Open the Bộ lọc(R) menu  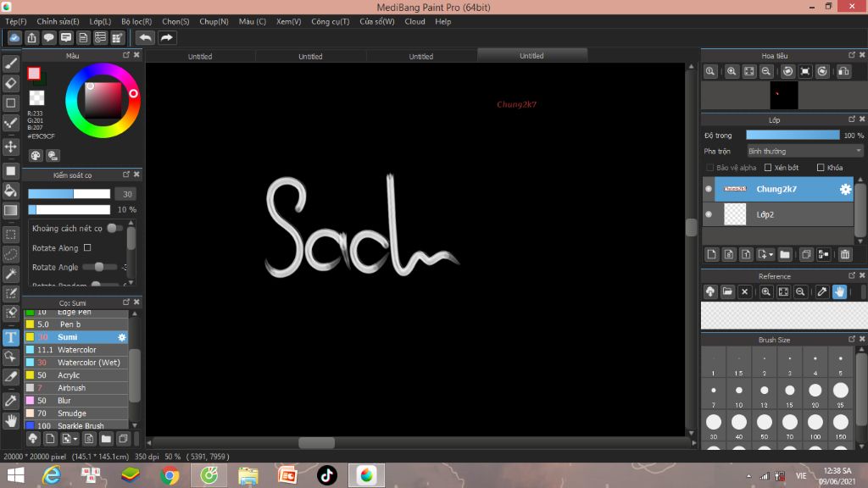tap(136, 21)
